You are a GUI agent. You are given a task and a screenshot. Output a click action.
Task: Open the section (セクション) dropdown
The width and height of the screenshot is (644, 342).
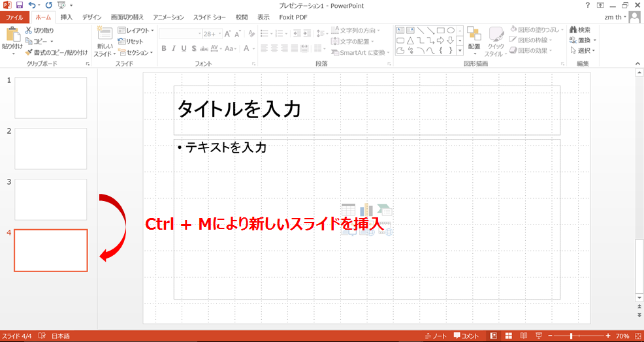136,52
